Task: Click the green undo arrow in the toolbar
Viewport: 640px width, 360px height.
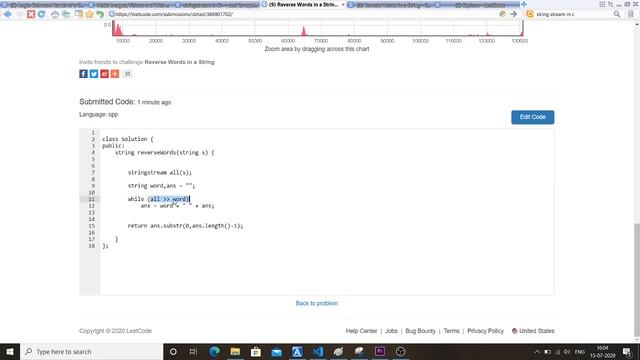Action: [100, 14]
